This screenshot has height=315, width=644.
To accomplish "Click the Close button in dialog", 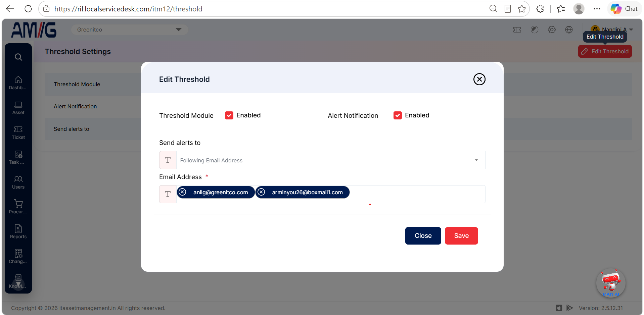I will (423, 236).
